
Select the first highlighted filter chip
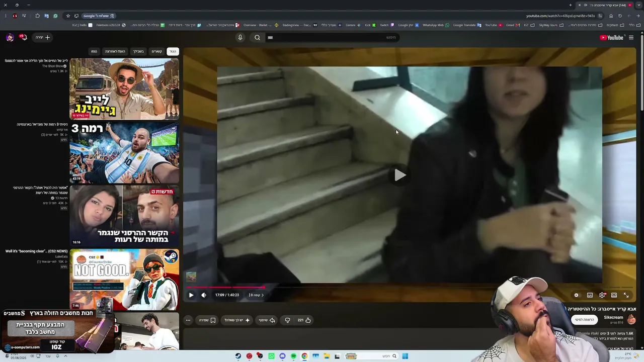pos(173,51)
